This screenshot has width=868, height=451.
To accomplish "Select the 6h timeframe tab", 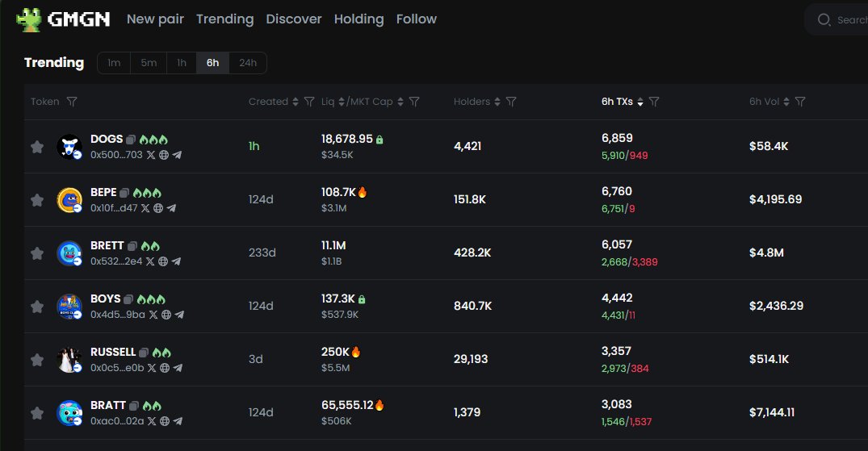I will coord(212,63).
